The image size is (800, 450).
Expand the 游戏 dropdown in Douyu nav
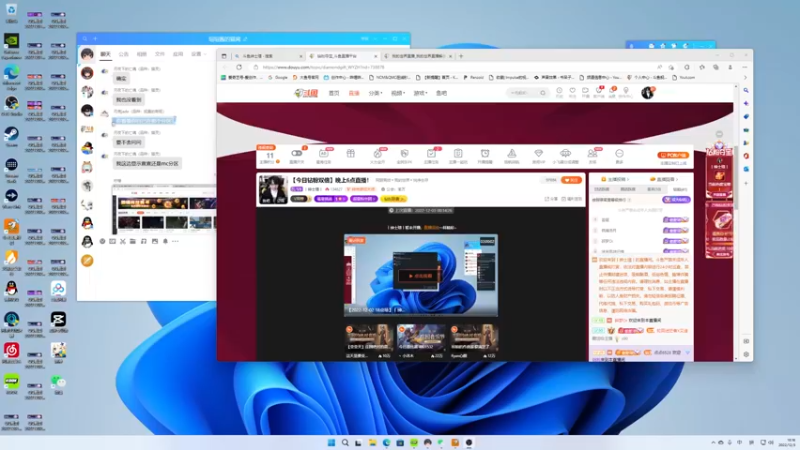(x=420, y=93)
